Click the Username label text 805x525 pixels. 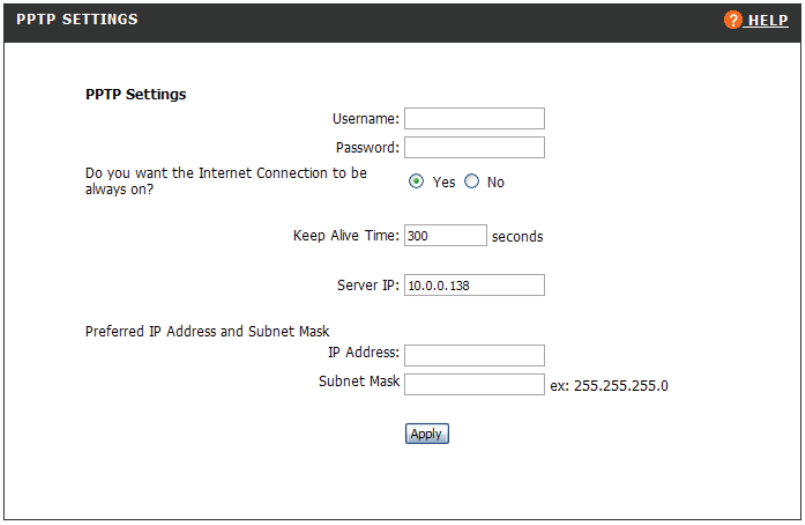[x=365, y=119]
